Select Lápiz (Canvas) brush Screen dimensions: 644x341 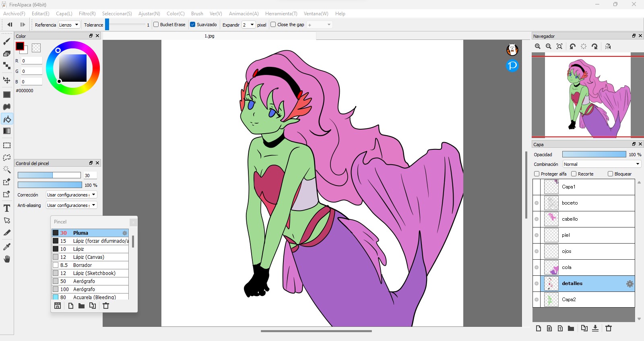point(90,257)
